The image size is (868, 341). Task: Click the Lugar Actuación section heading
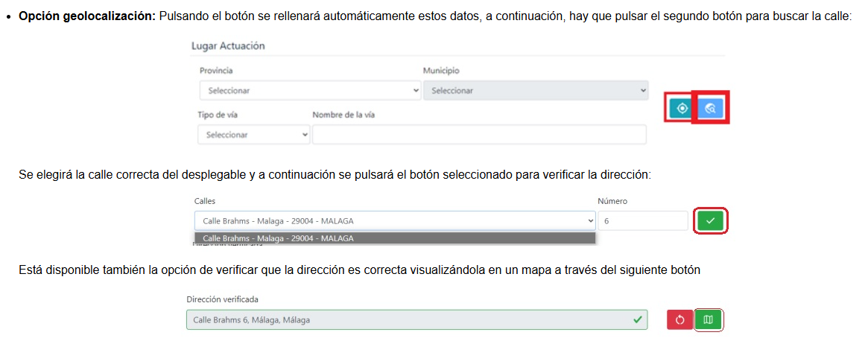[228, 46]
